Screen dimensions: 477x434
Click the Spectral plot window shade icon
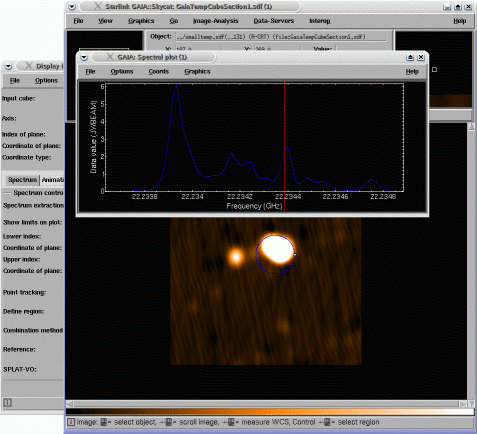tap(410, 57)
